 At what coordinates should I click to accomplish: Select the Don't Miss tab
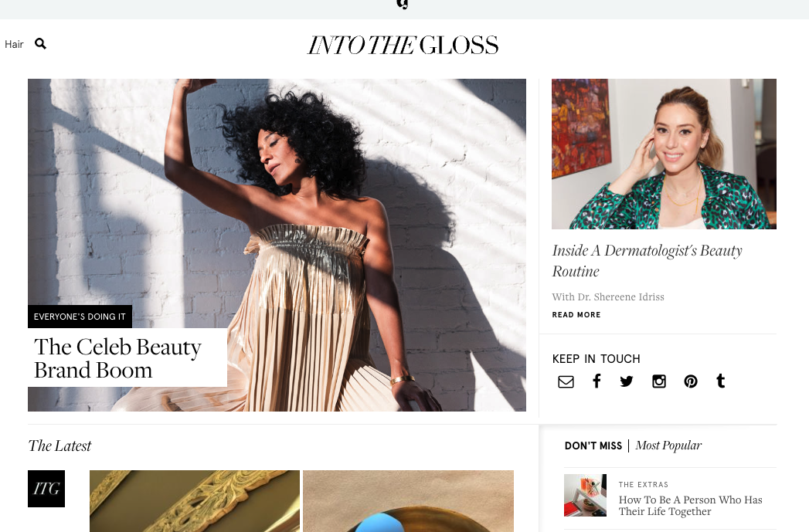593,446
